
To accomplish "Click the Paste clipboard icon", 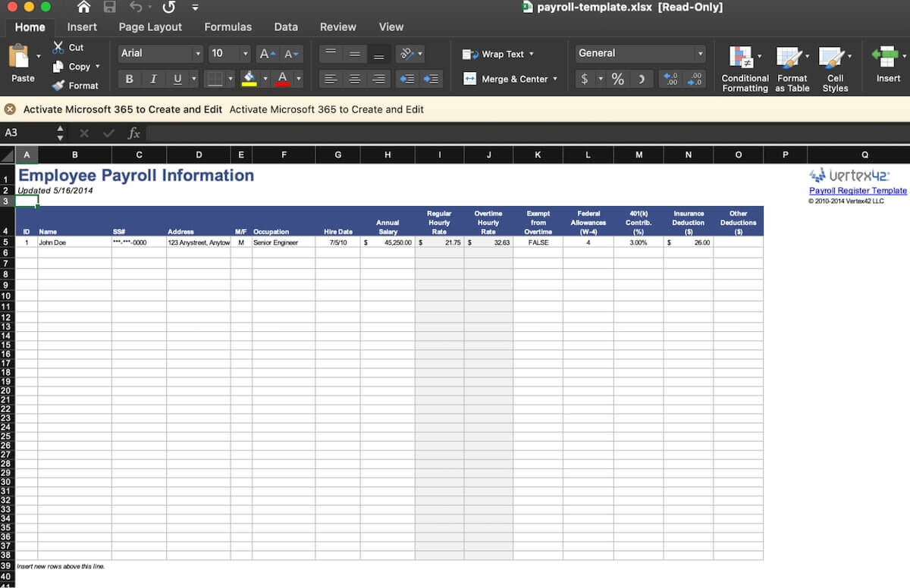I will click(19, 56).
